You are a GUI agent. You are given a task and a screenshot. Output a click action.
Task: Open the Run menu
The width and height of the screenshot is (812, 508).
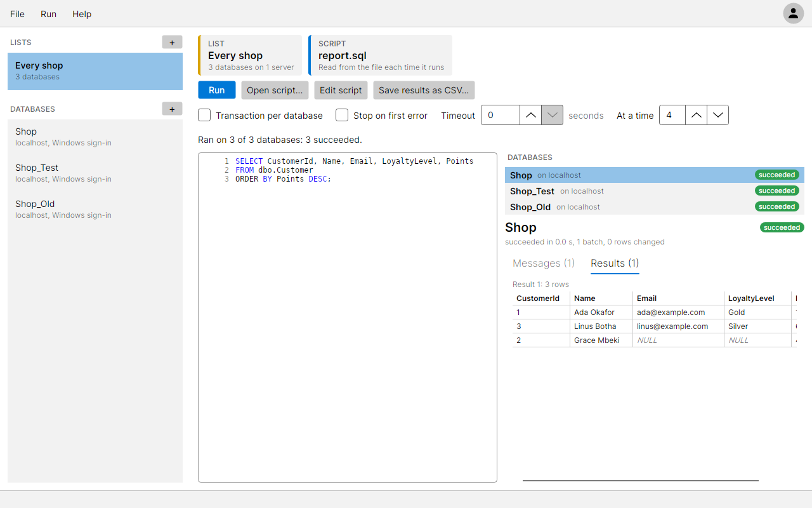click(49, 14)
